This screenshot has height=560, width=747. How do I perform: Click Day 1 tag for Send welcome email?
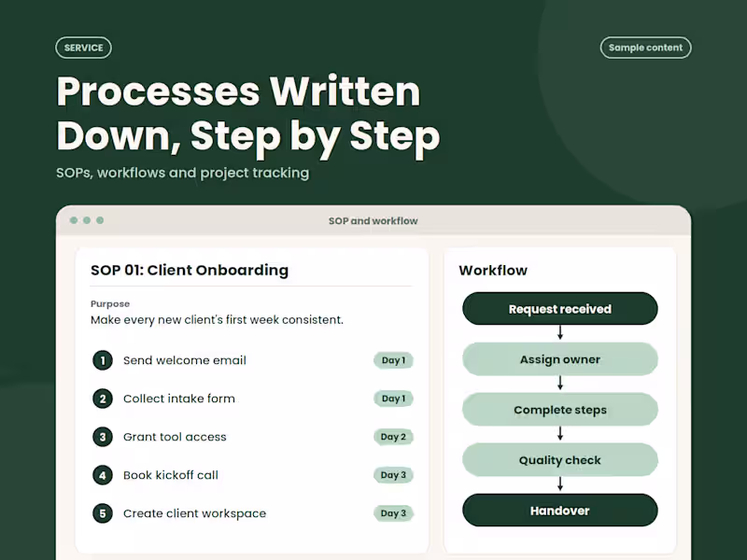point(393,360)
